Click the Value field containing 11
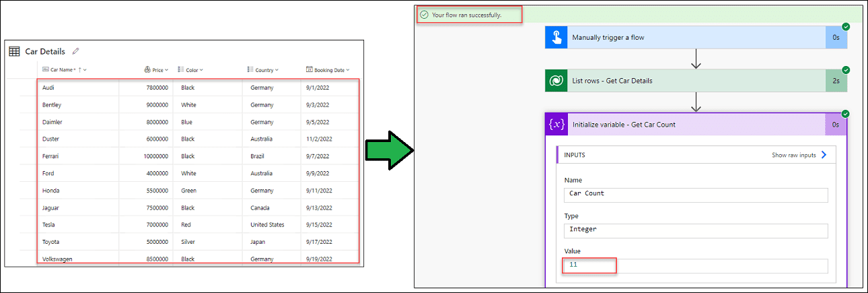The height and width of the screenshot is (293, 868). (x=696, y=265)
